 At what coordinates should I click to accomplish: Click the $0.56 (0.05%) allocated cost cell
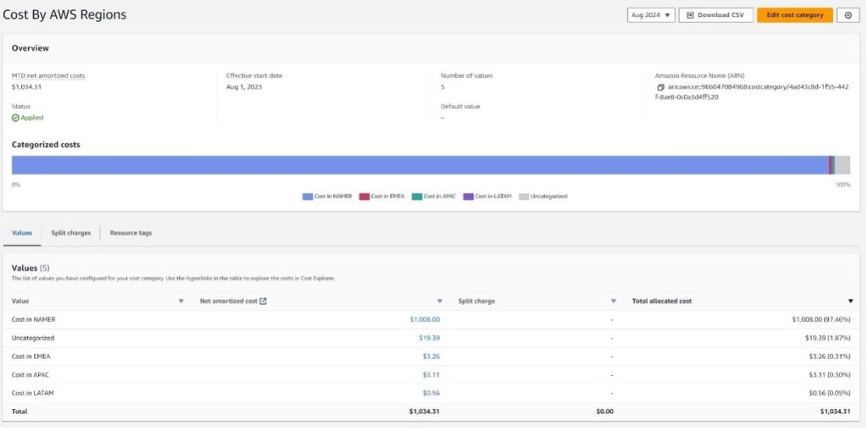[x=829, y=393]
